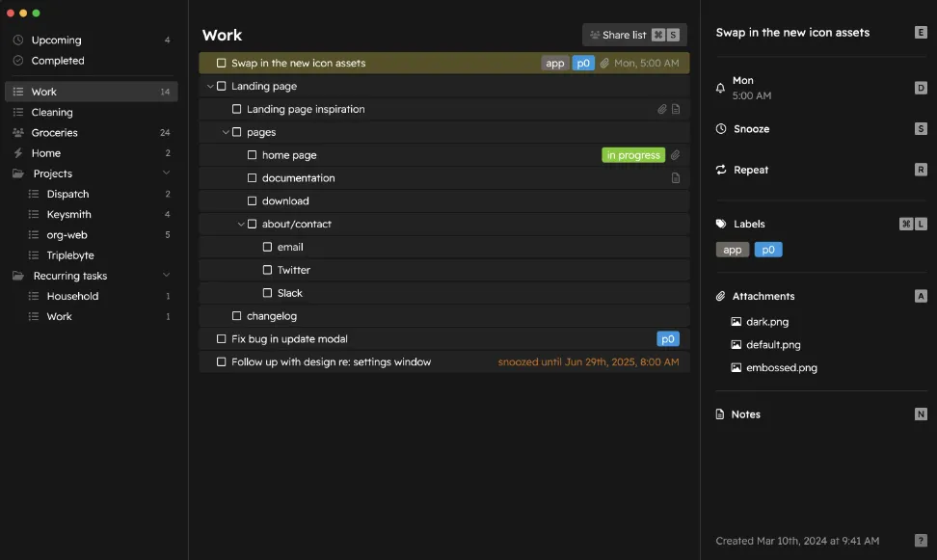Click the Labels tag icon
This screenshot has height=560, width=937.
(720, 224)
